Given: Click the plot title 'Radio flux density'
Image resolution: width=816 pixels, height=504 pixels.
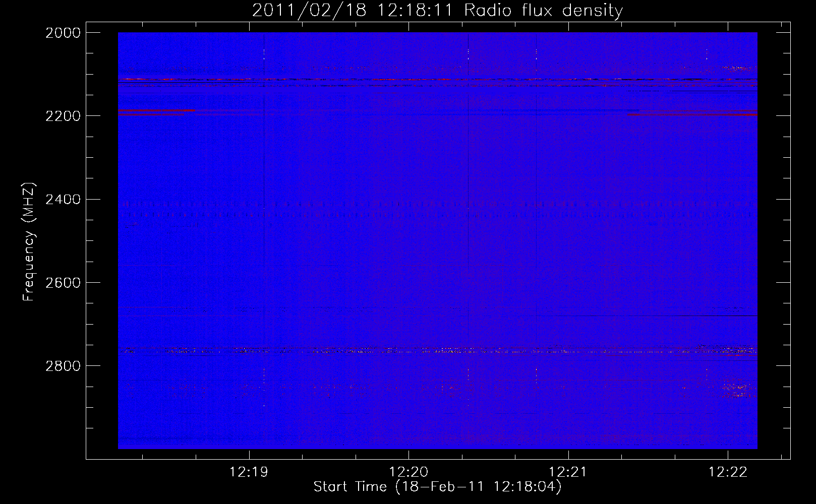Looking at the screenshot, I should click(x=543, y=11).
